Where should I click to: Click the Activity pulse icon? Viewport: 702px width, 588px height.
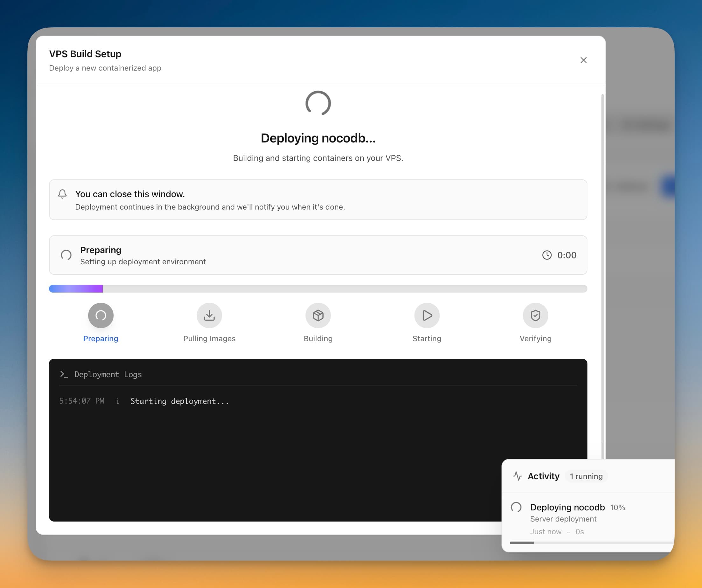518,476
